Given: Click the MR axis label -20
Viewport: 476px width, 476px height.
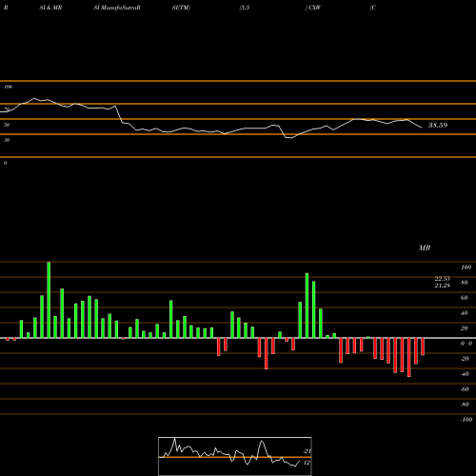Looking at the screenshot, I should [465, 359].
